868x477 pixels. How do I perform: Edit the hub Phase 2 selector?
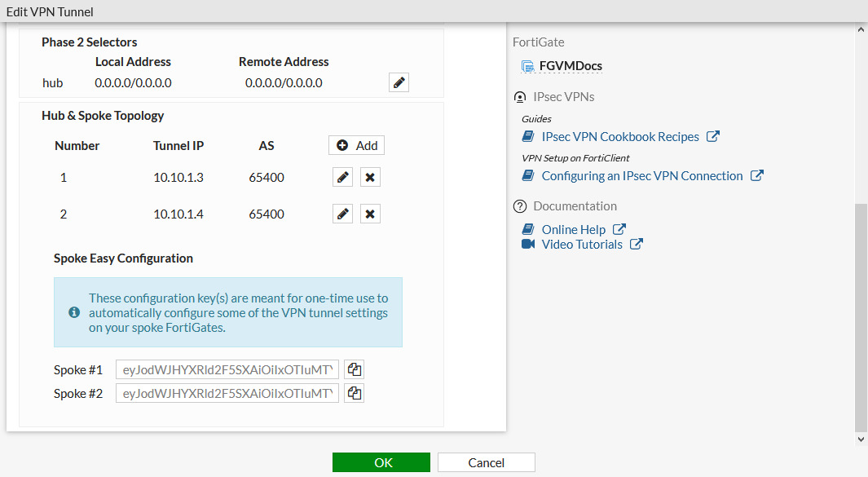coord(399,82)
